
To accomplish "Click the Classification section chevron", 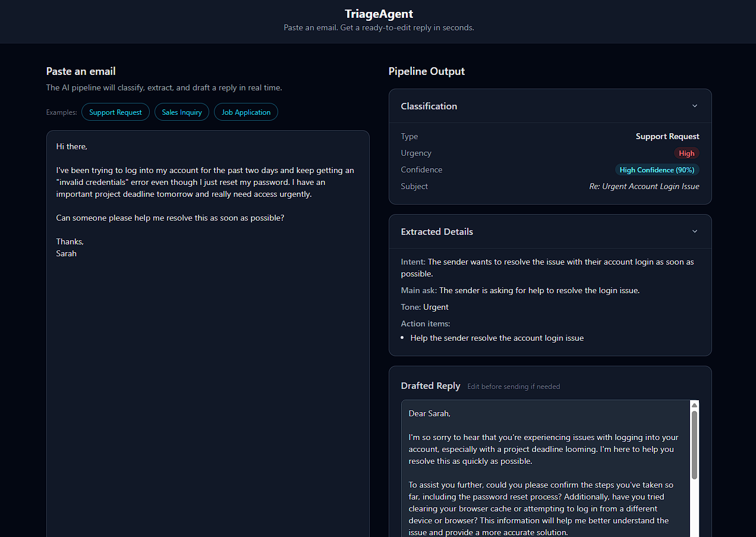I will point(694,106).
